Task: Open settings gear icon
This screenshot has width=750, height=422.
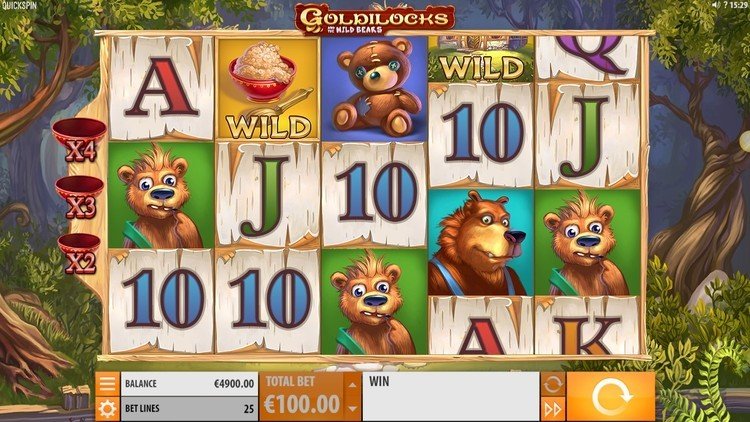Action: [107, 409]
